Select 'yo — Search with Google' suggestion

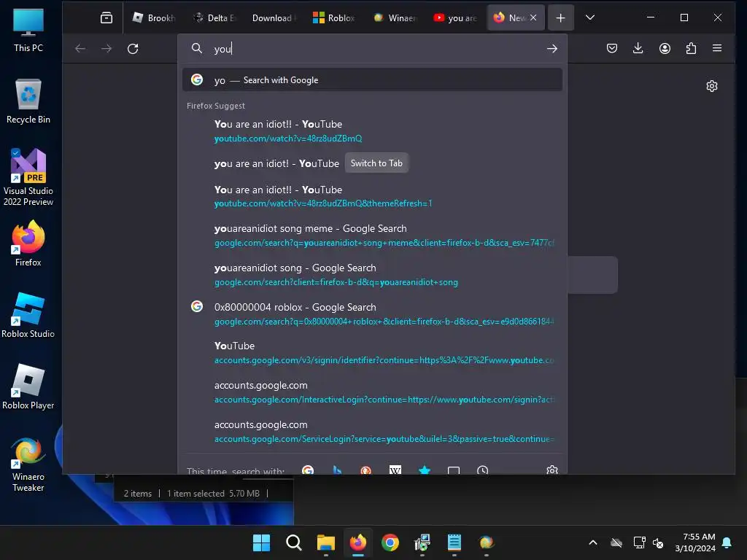pyautogui.click(x=372, y=80)
